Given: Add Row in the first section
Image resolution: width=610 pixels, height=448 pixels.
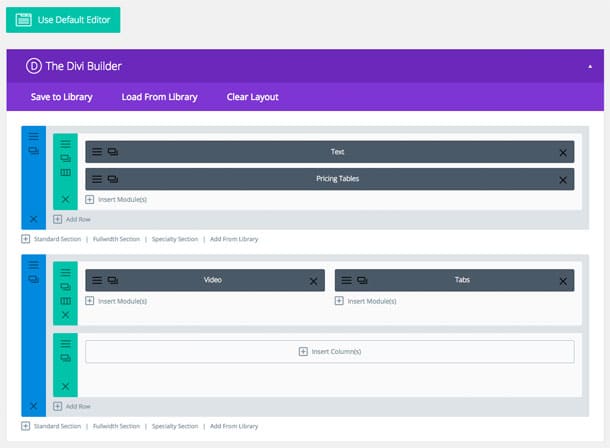Looking at the screenshot, I should 72,219.
